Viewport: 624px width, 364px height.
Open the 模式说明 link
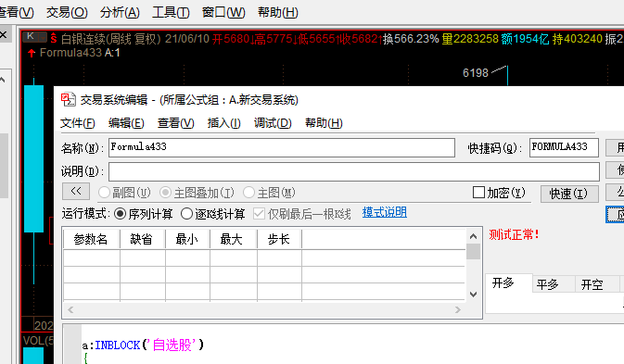click(x=385, y=212)
